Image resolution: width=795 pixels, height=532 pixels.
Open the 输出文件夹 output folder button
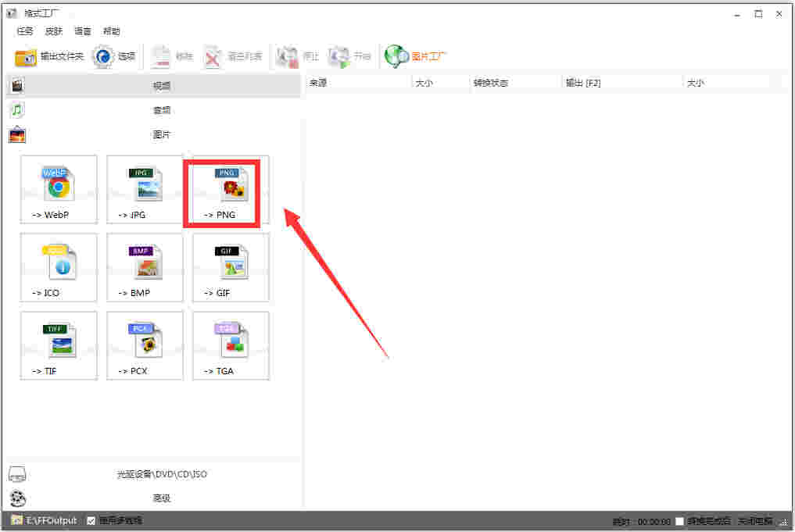pos(48,56)
